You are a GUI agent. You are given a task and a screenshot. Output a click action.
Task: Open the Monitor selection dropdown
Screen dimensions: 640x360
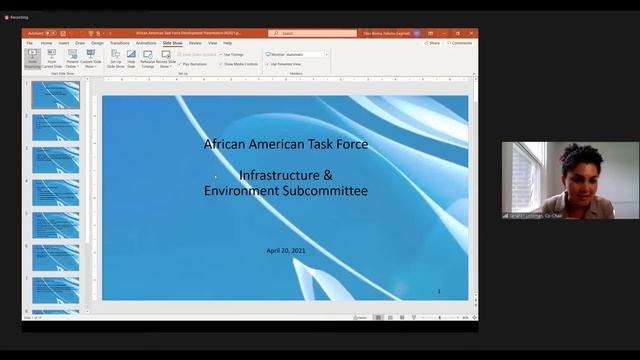[326, 54]
